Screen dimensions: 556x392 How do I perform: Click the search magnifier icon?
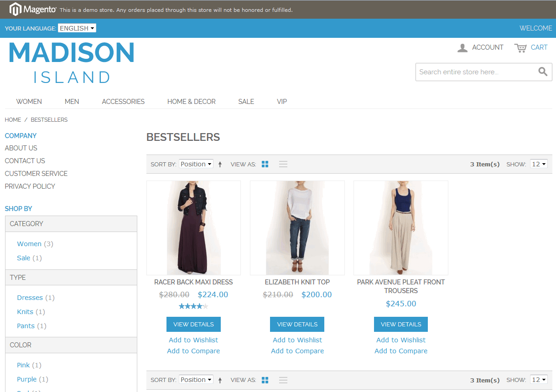point(543,72)
